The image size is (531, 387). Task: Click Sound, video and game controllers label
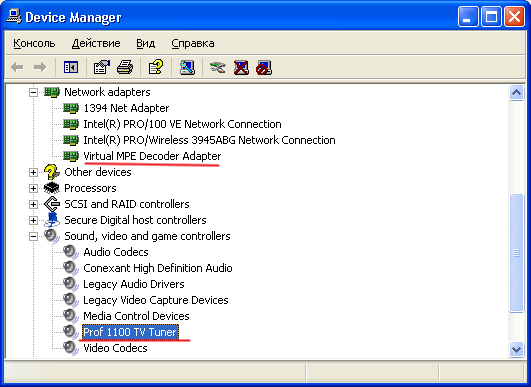pos(147,236)
